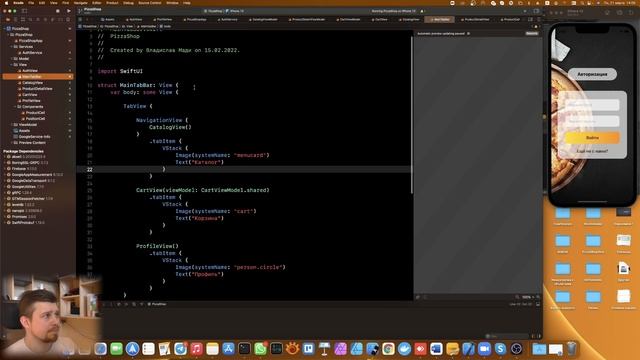The width and height of the screenshot is (640, 360).
Task: Tap the orange Войти button in simulator
Action: (592, 138)
